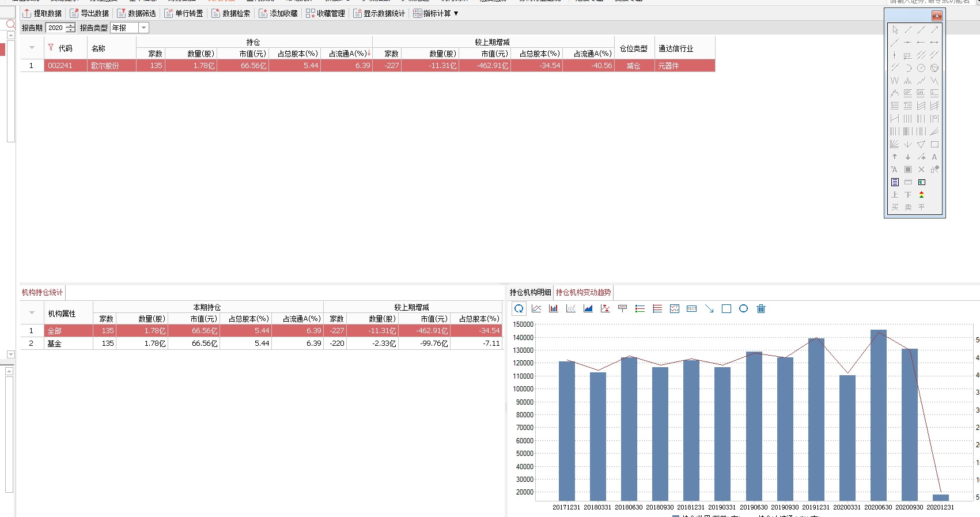The width and height of the screenshot is (980, 517).
Task: Select the circle shape icon in chart toolbar
Action: (x=744, y=309)
